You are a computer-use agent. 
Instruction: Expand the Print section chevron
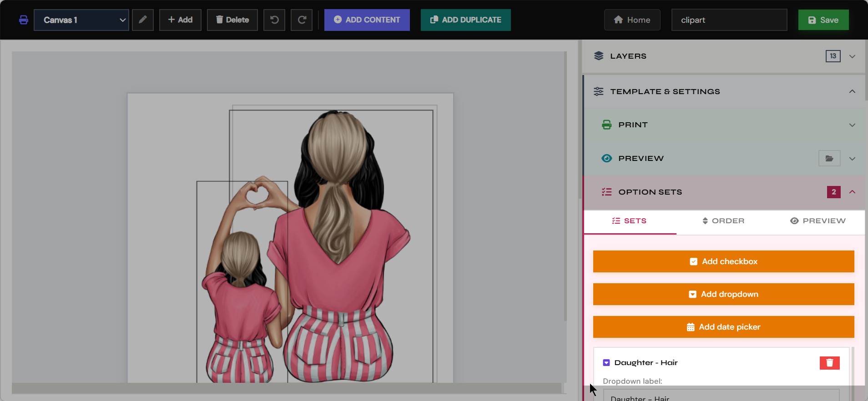point(853,125)
